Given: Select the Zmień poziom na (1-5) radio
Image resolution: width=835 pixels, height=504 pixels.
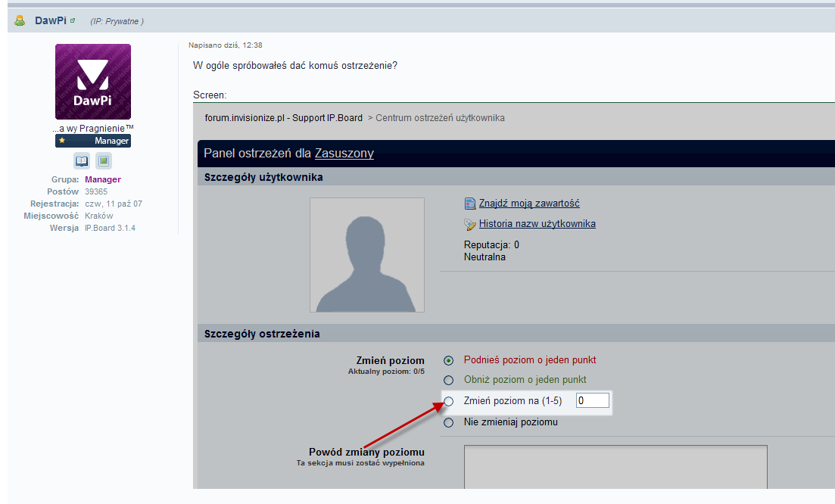Looking at the screenshot, I should [449, 401].
